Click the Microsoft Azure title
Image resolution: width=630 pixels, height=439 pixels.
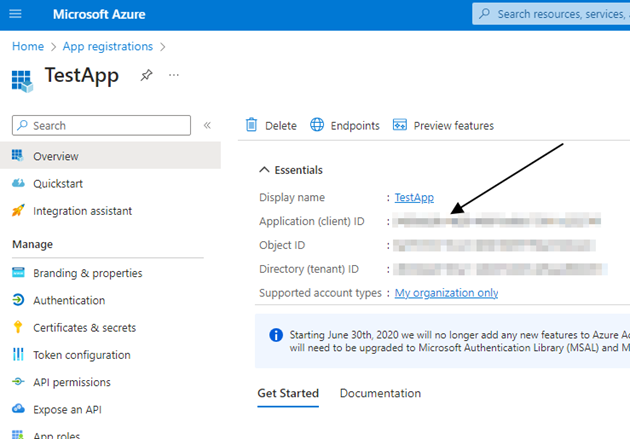coord(99,14)
